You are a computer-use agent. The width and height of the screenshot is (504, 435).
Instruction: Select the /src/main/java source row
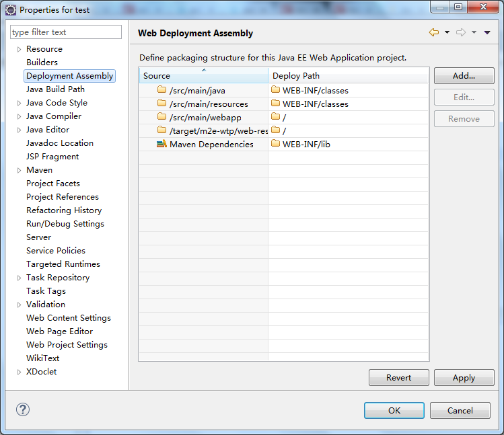(x=204, y=91)
